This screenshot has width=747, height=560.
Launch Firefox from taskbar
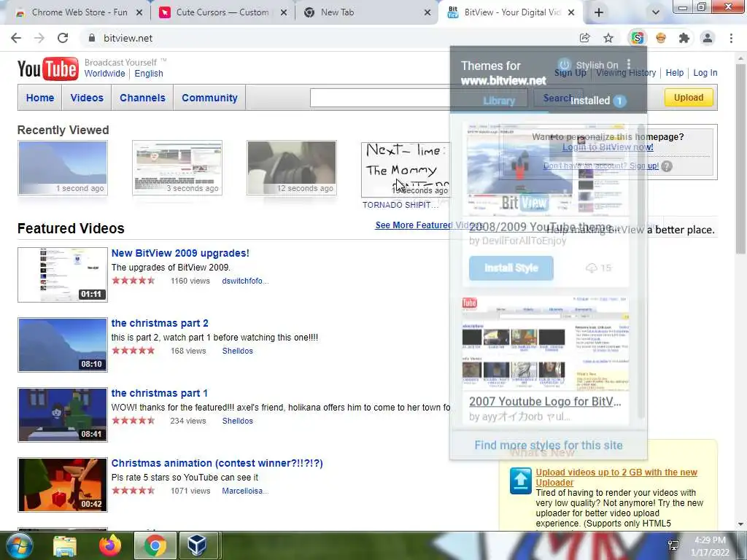click(110, 545)
